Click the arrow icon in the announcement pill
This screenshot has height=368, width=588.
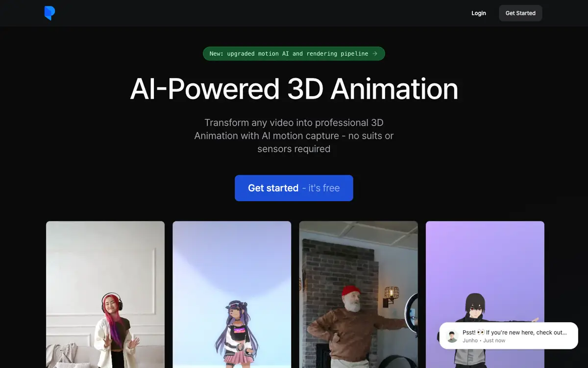point(375,53)
